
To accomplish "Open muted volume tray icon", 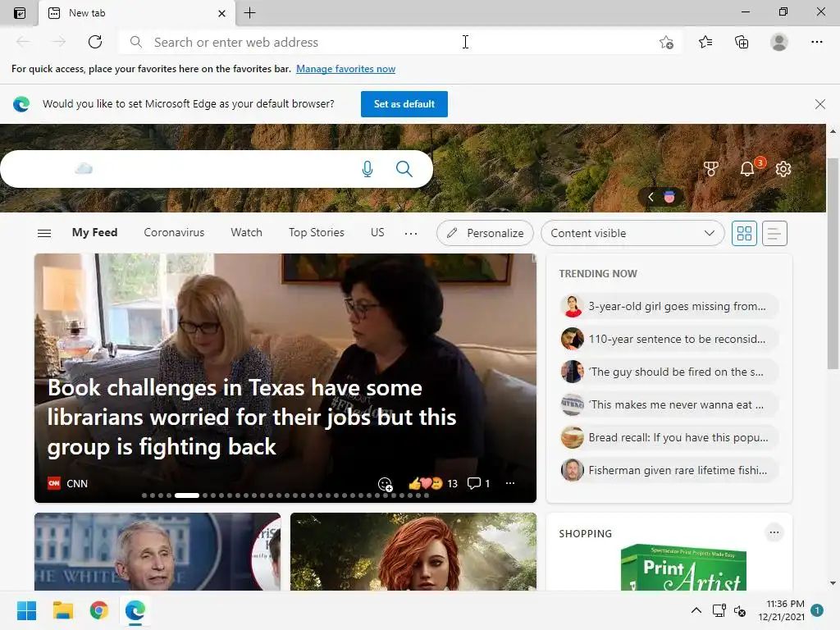I will click(740, 610).
